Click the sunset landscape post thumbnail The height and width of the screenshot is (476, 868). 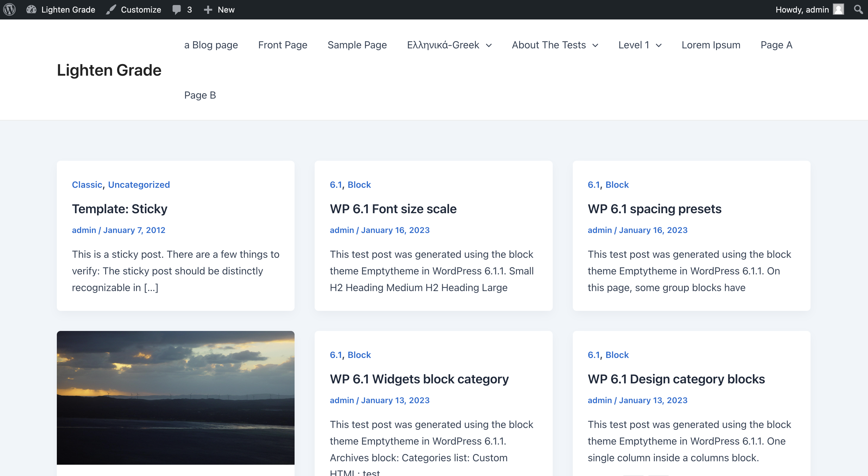pyautogui.click(x=175, y=398)
